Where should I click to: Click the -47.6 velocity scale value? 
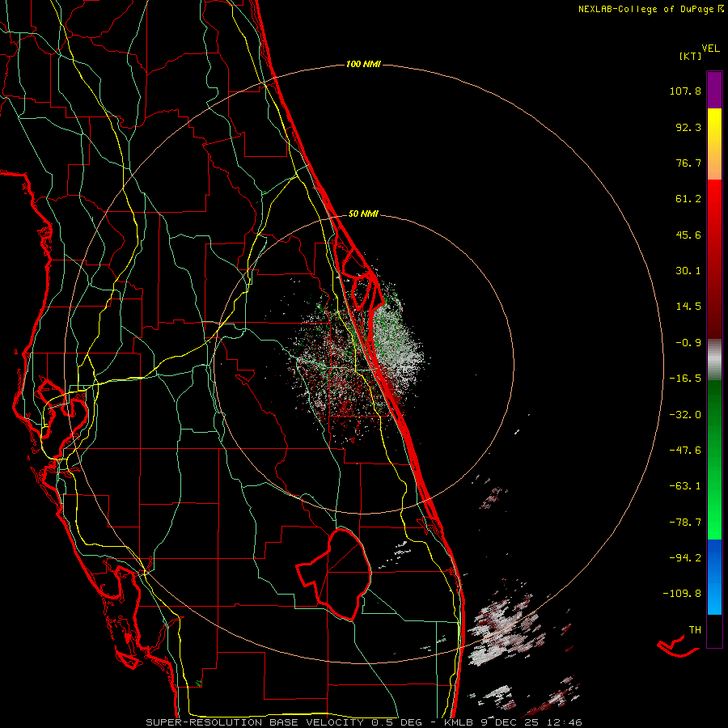coord(685,451)
